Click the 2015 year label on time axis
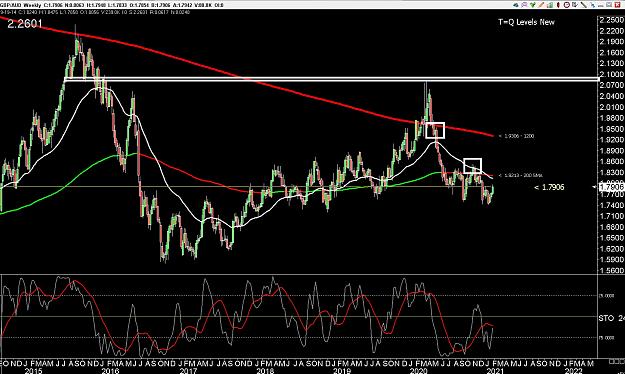This screenshot has height=374, width=625. [x=33, y=371]
